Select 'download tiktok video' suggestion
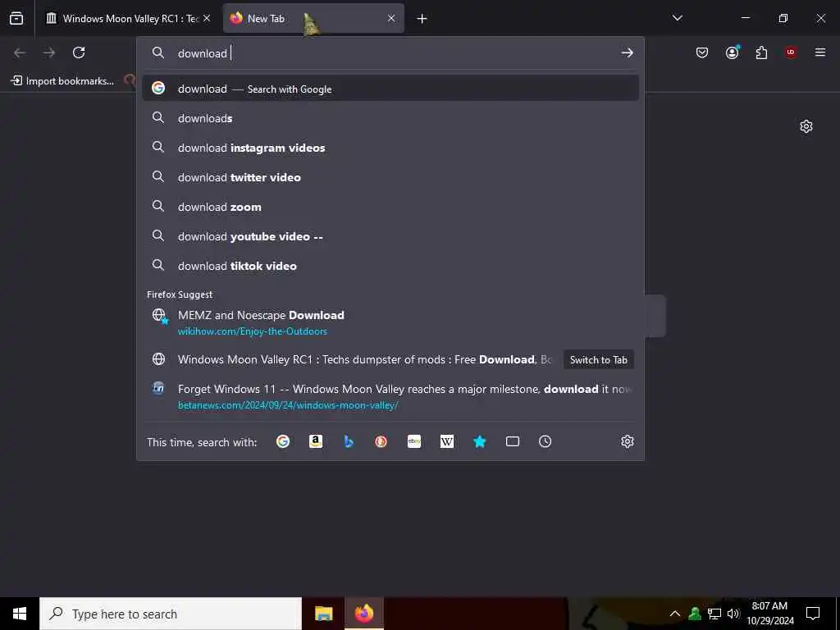 click(390, 265)
